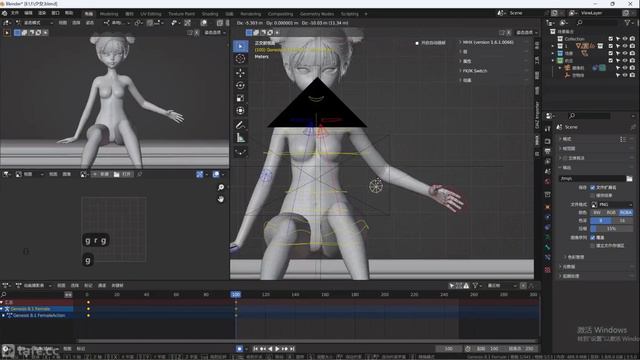Open the View Layer properties tab icon
This screenshot has width=640, height=360.
coord(548,161)
